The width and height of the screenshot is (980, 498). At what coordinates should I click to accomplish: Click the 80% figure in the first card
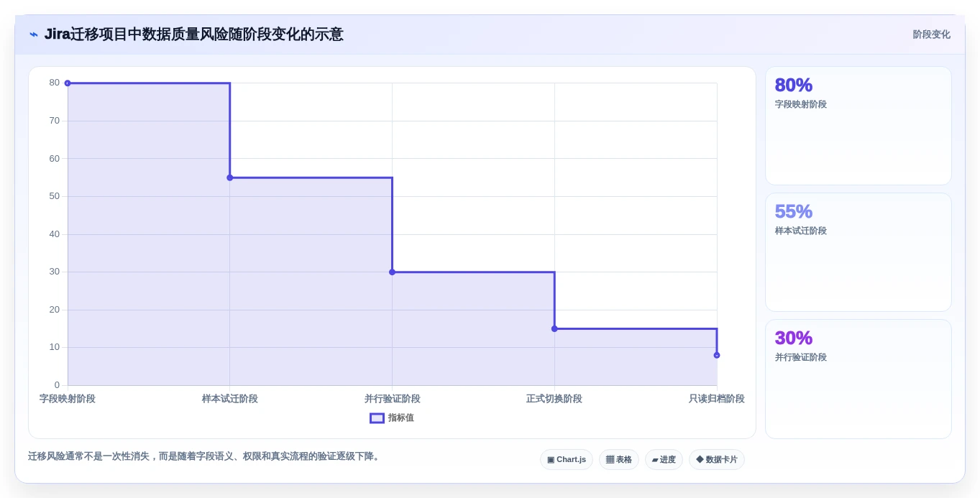(794, 85)
